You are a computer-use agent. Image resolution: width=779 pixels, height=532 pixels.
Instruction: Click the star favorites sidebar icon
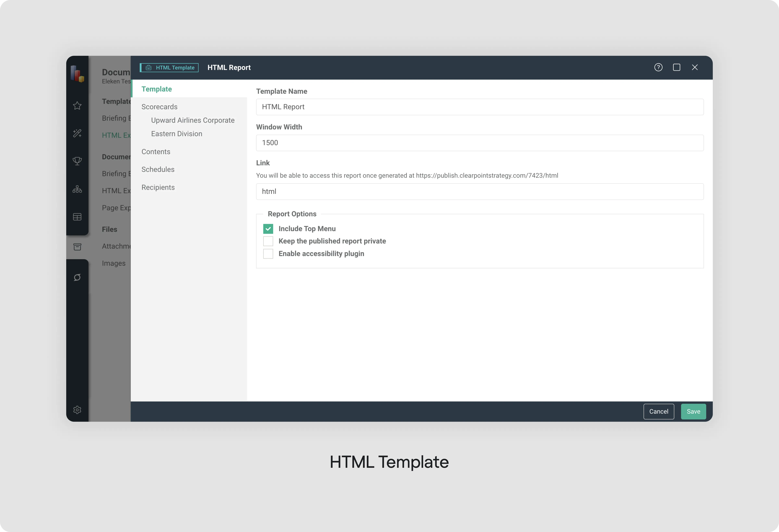pyautogui.click(x=77, y=106)
